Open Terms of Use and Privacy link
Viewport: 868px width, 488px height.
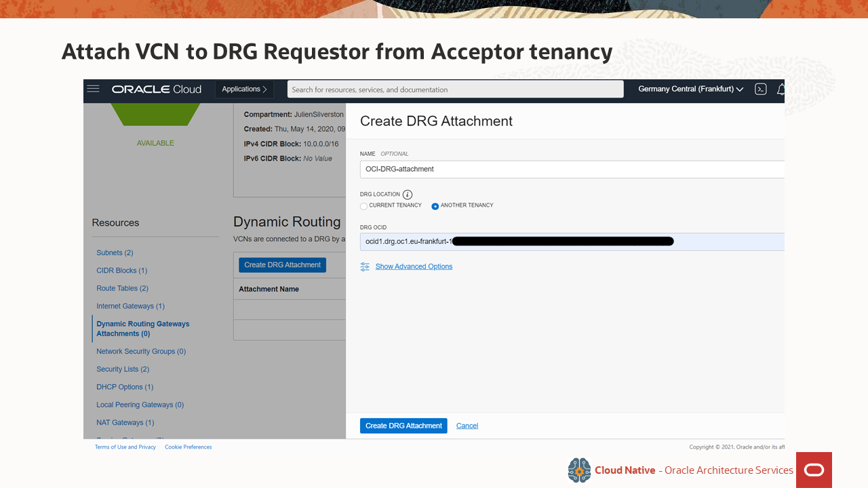coord(125,447)
